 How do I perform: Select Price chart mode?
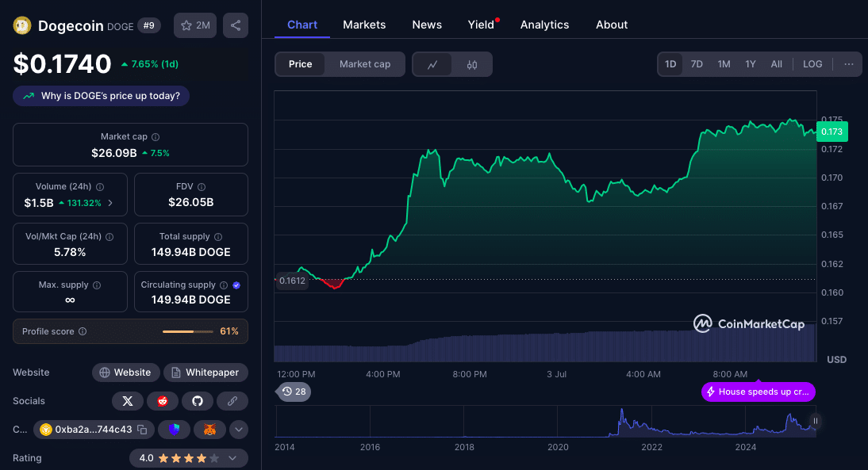point(300,64)
